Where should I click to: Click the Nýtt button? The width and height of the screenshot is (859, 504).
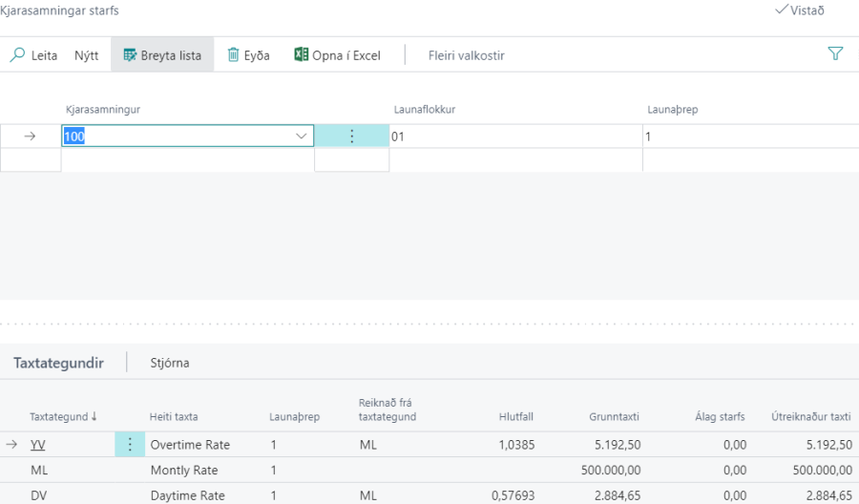click(x=87, y=55)
